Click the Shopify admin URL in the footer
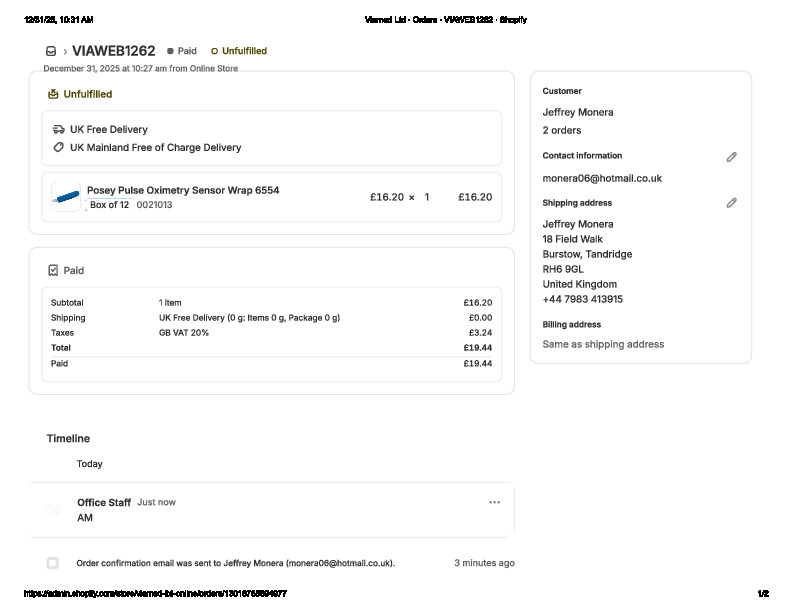Image resolution: width=792 pixels, height=612 pixels. click(x=155, y=594)
